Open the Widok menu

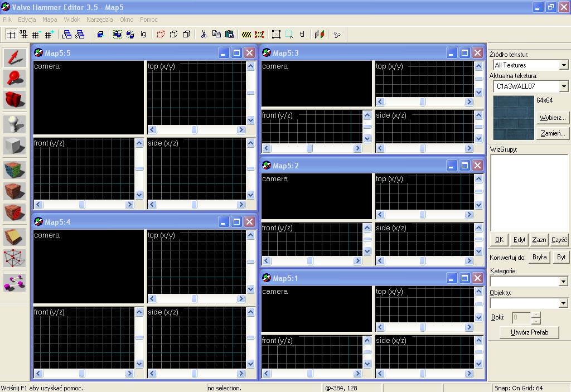[72, 20]
